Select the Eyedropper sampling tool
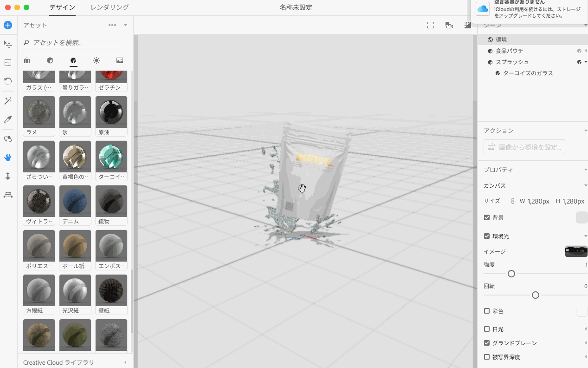This screenshot has height=368, width=588. point(8,119)
